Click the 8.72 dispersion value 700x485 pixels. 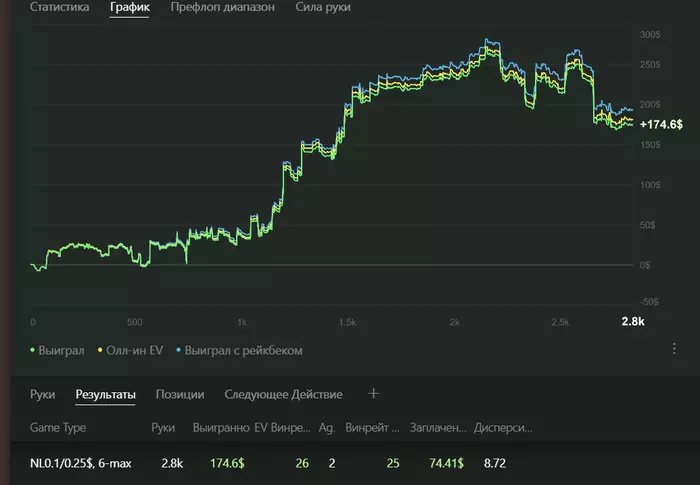pos(495,463)
